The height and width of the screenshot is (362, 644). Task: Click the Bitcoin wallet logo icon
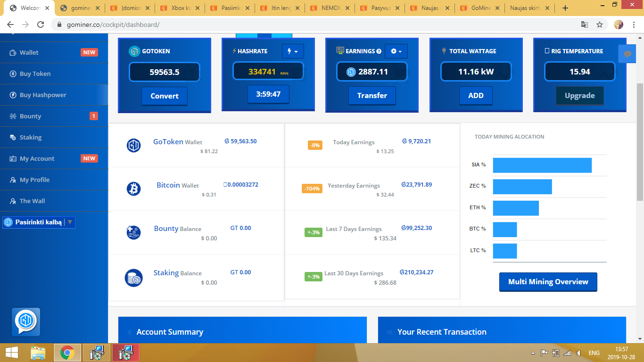pos(134,189)
